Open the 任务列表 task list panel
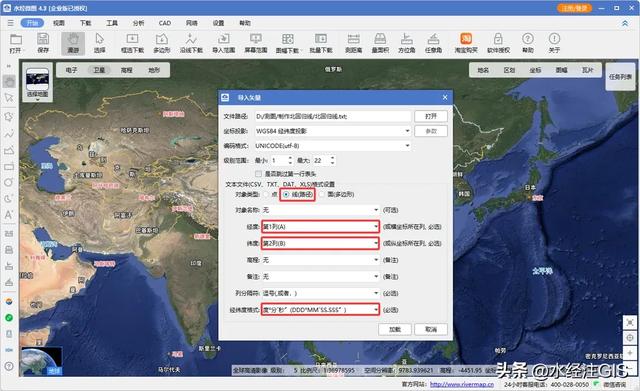The height and width of the screenshot is (391, 640). point(620,77)
